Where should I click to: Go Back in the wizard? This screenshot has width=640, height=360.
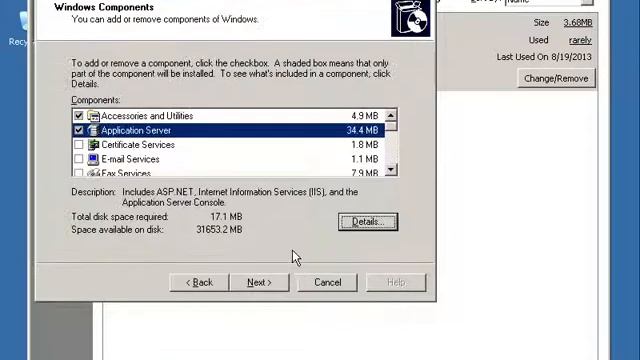(199, 282)
